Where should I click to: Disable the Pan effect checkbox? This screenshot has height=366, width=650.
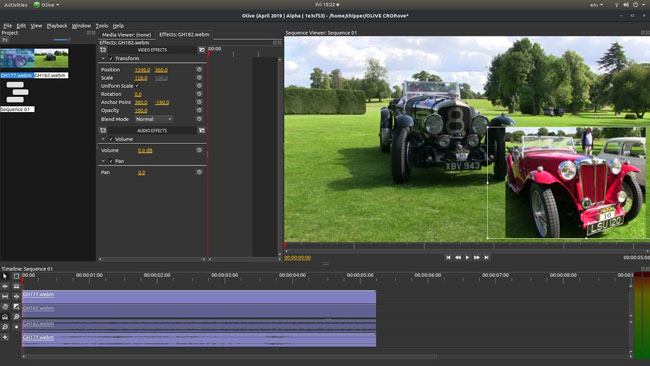(x=111, y=161)
